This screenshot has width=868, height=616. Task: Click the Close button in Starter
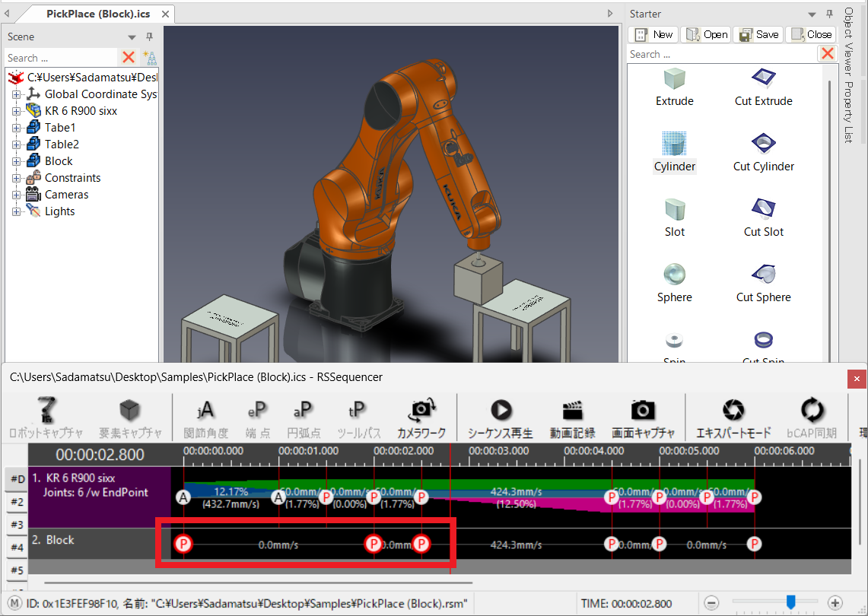[x=810, y=34]
